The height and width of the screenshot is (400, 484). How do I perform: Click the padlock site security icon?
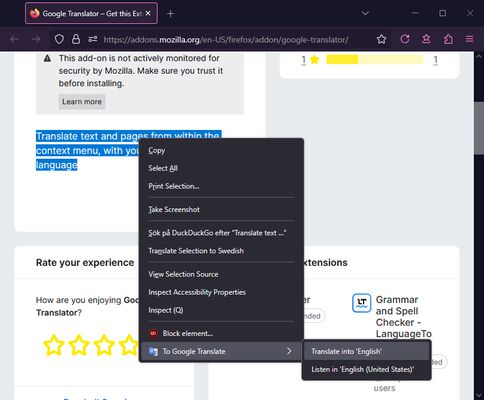point(76,39)
